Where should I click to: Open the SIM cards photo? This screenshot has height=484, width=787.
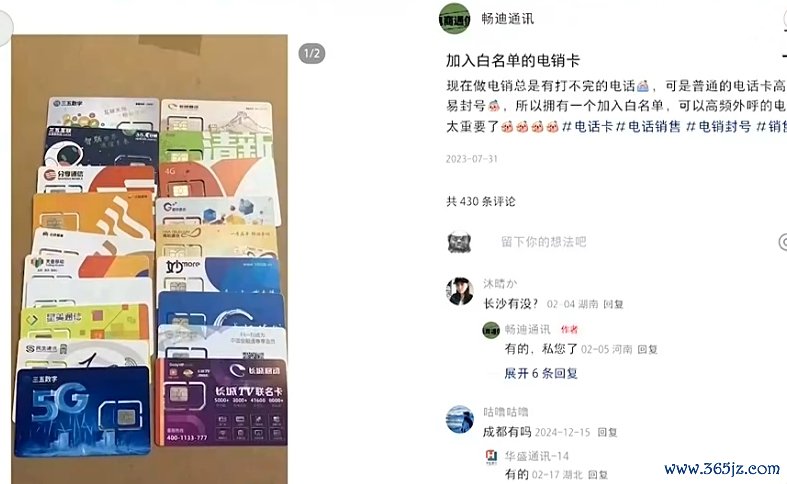[150, 259]
